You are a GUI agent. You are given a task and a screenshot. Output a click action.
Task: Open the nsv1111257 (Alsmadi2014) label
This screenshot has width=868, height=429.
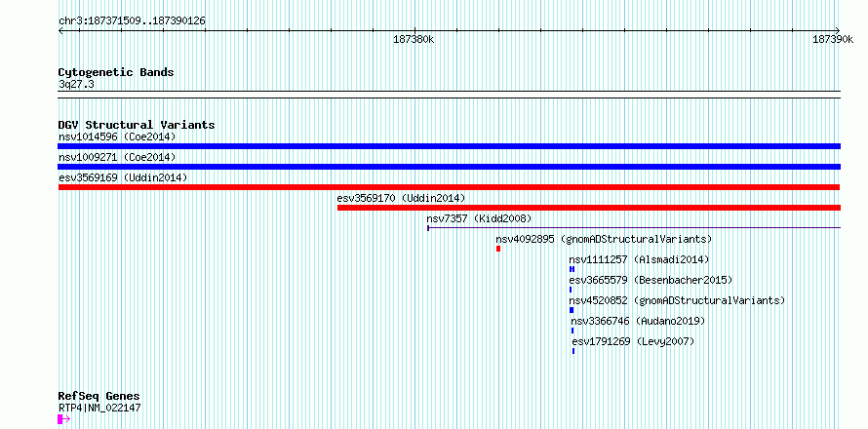click(639, 259)
